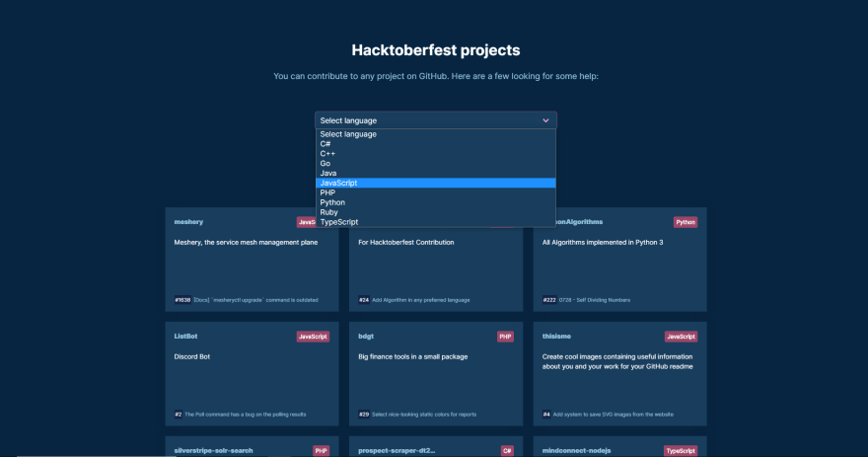Open the ListBot project title
This screenshot has width=868, height=457.
(185, 337)
